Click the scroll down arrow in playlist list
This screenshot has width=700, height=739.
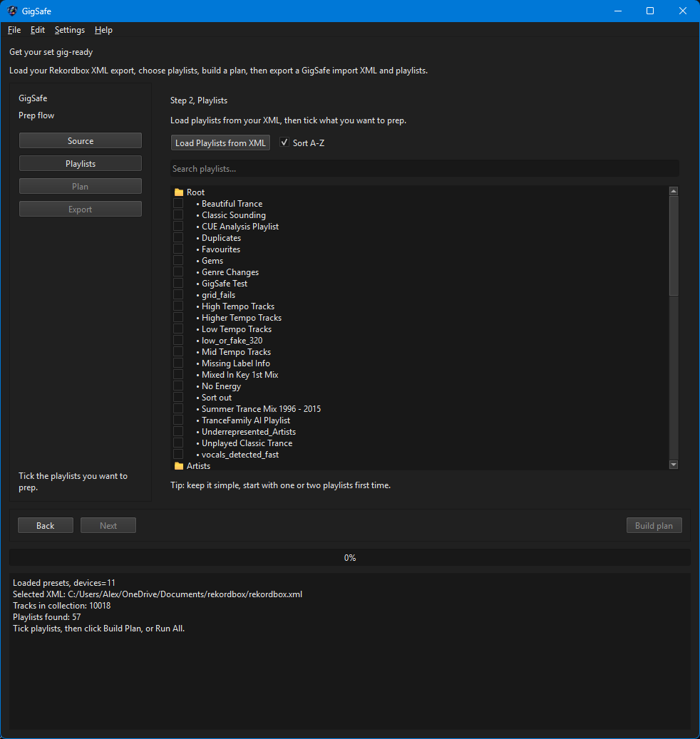pos(674,465)
